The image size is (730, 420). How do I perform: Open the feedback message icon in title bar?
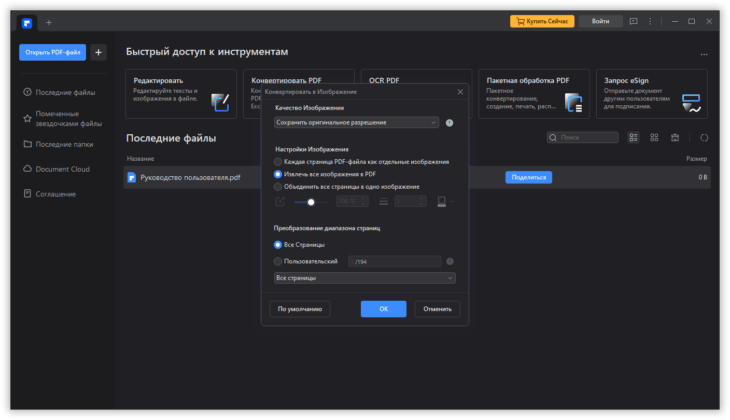tap(633, 21)
